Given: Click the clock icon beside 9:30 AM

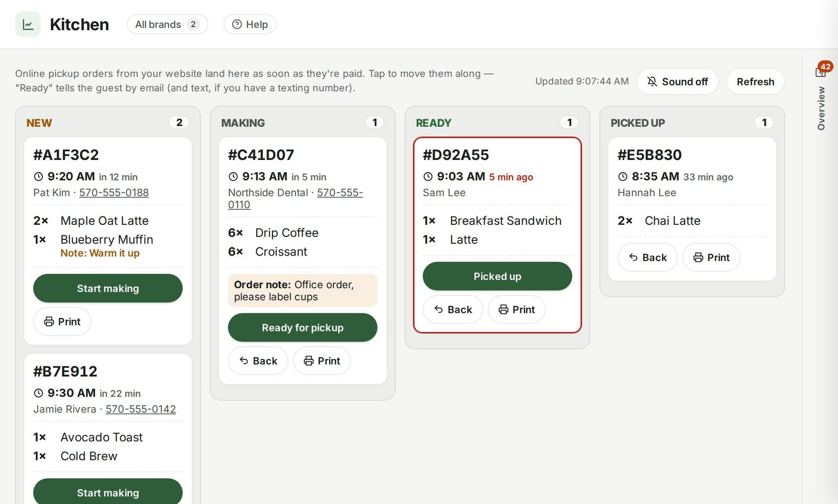Looking at the screenshot, I should click(38, 393).
